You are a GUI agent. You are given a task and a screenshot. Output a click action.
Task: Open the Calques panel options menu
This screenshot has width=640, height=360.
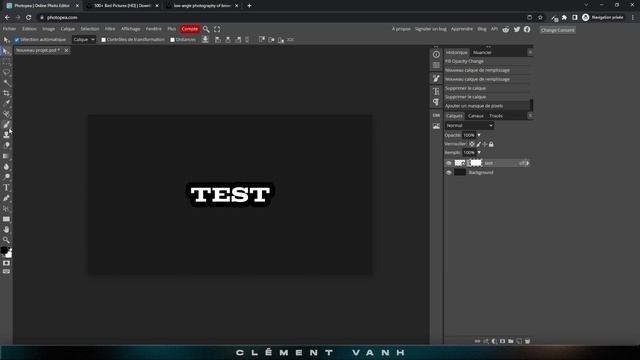tap(530, 116)
